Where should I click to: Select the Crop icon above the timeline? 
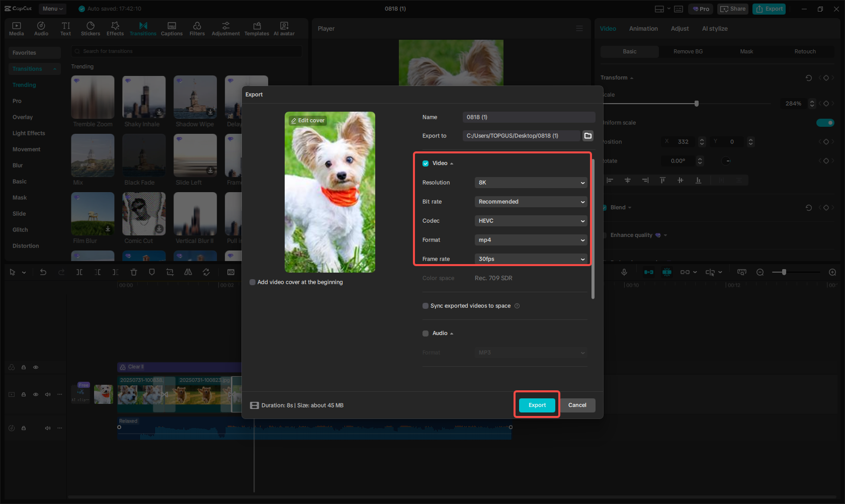point(170,272)
